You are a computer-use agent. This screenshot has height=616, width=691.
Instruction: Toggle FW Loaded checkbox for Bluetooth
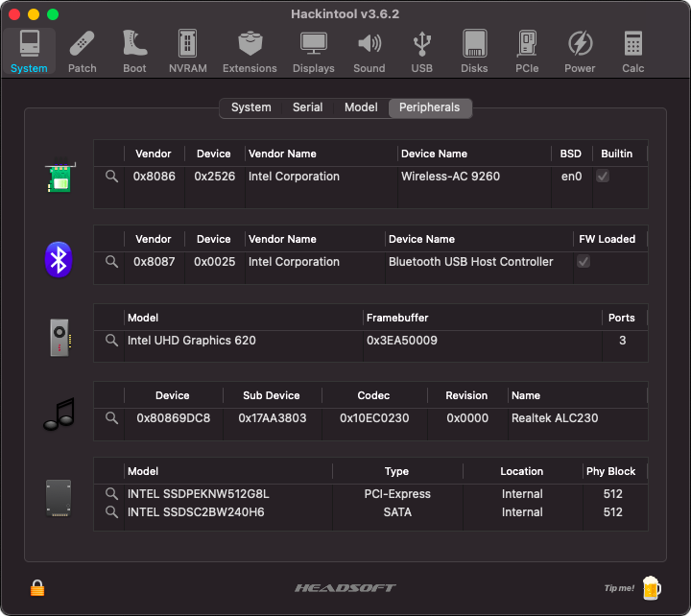point(584,262)
